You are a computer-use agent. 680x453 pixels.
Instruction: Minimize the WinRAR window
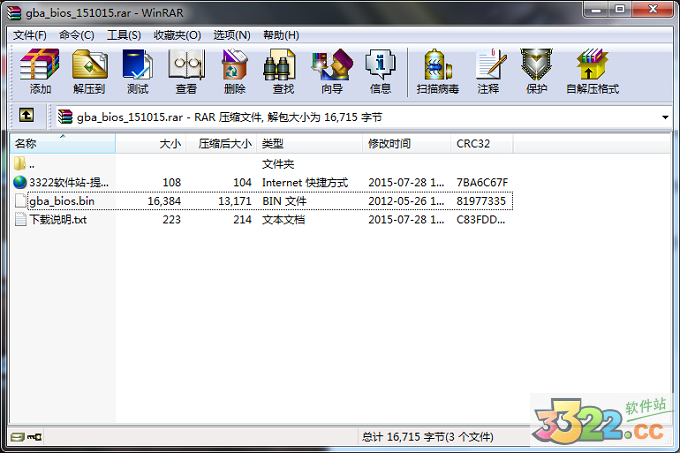596,9
